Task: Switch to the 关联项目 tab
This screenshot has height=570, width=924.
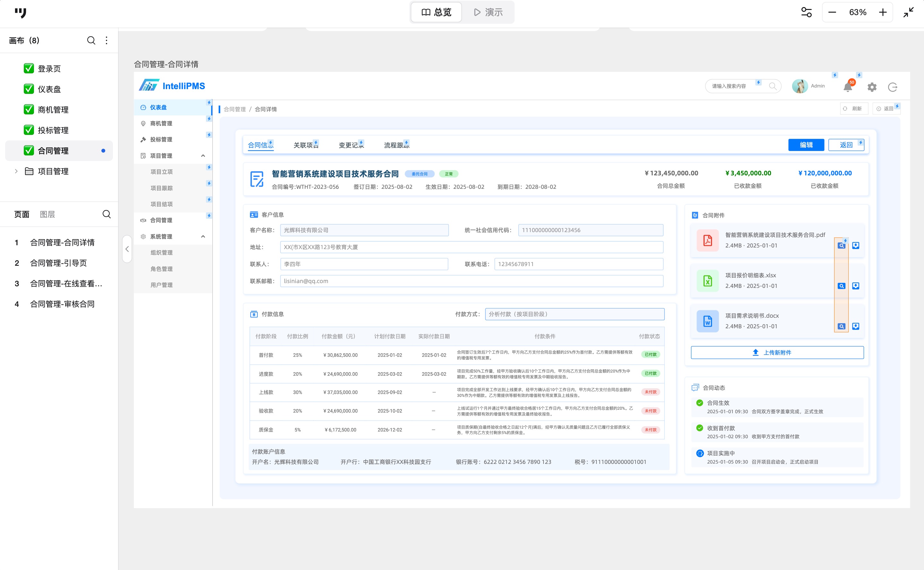Action: tap(306, 145)
